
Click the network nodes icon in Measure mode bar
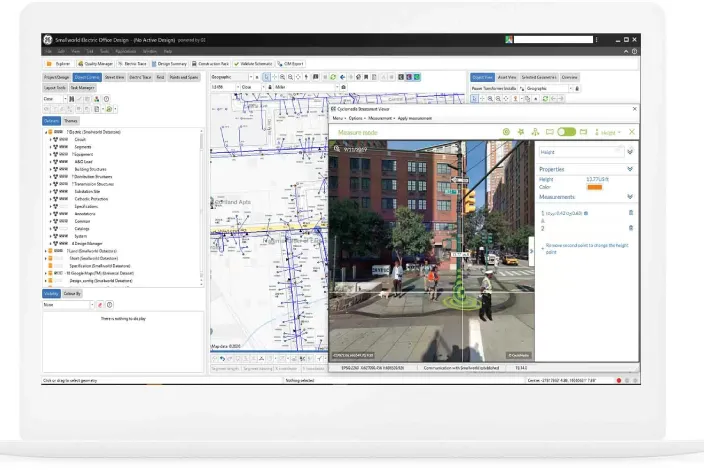[x=535, y=132]
